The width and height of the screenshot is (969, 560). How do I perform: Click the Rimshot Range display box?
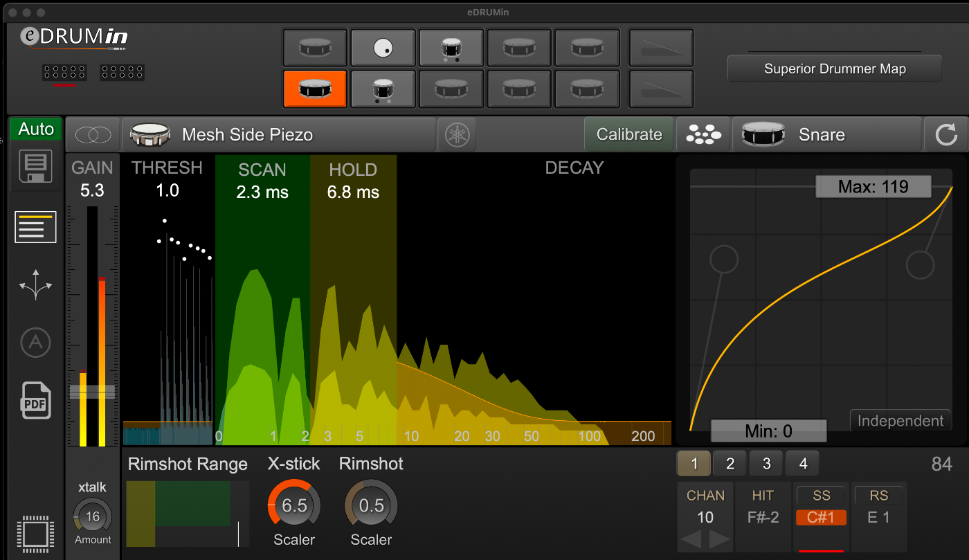tap(188, 514)
